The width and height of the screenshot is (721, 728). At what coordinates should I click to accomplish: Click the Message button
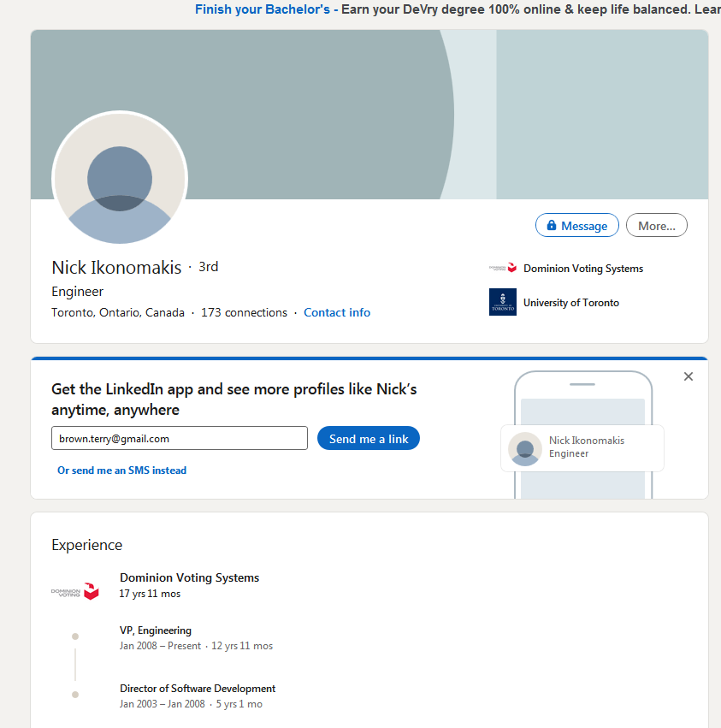[x=576, y=226]
